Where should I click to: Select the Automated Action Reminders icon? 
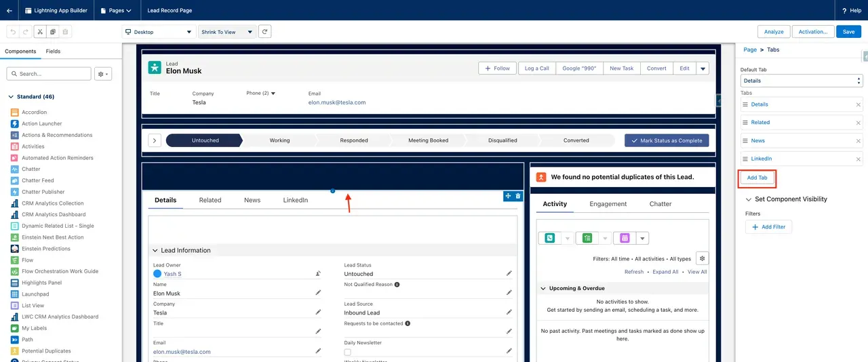point(15,158)
